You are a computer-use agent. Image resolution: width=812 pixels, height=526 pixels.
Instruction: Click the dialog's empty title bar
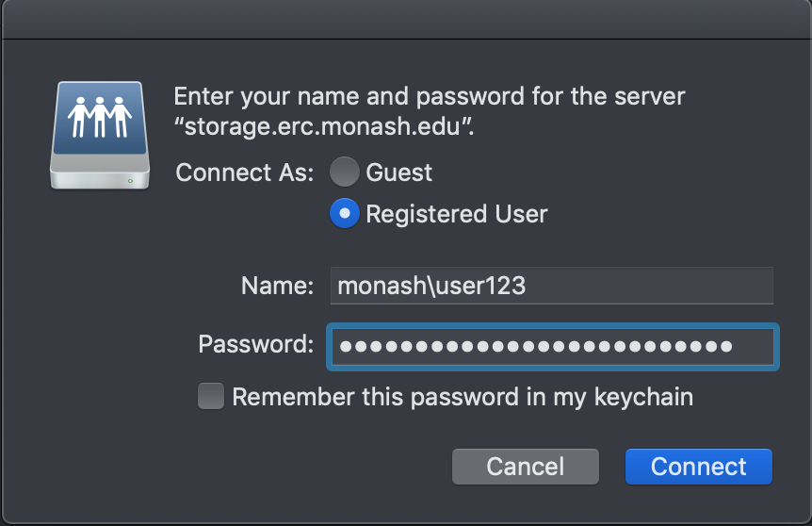(x=406, y=19)
